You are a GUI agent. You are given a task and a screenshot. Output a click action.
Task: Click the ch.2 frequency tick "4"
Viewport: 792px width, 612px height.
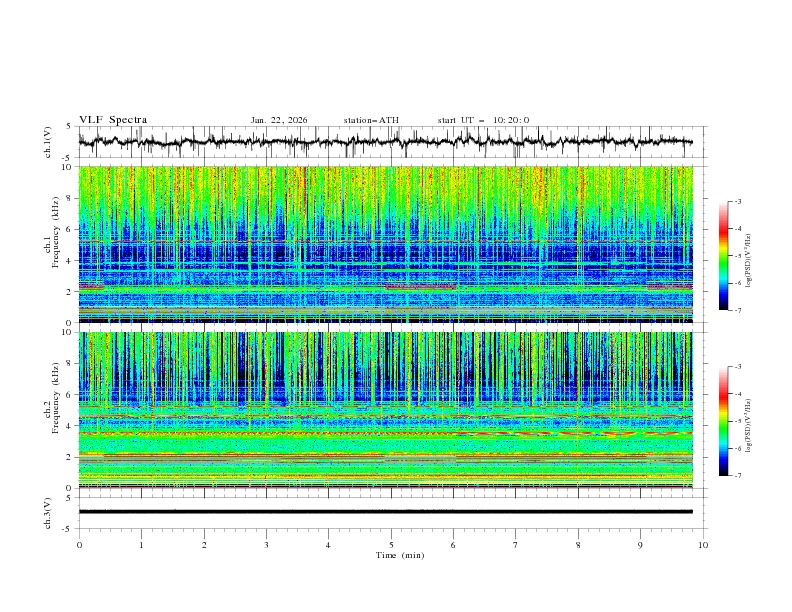(x=70, y=426)
